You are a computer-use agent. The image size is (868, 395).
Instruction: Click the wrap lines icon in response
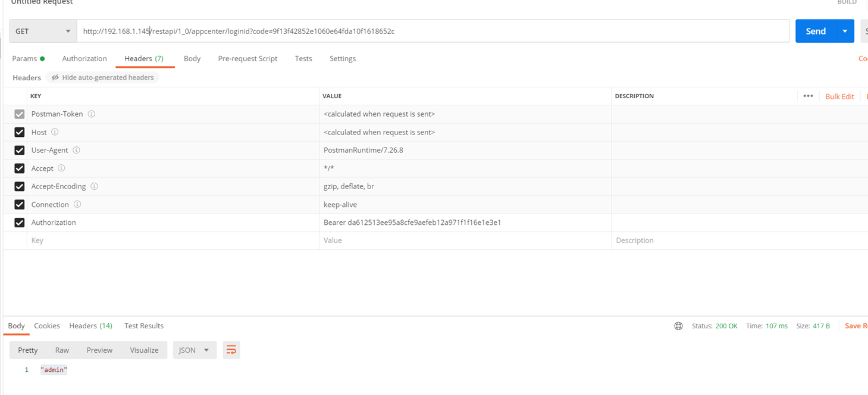click(x=231, y=350)
